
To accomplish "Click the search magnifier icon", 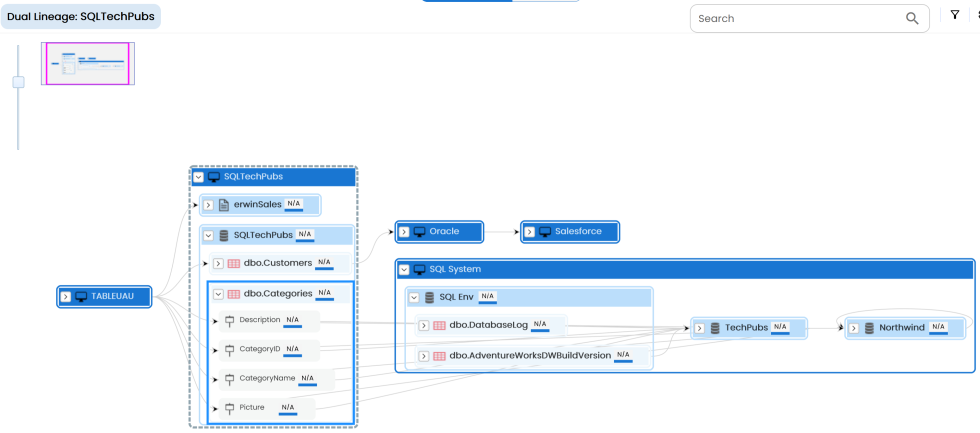I will tap(912, 18).
